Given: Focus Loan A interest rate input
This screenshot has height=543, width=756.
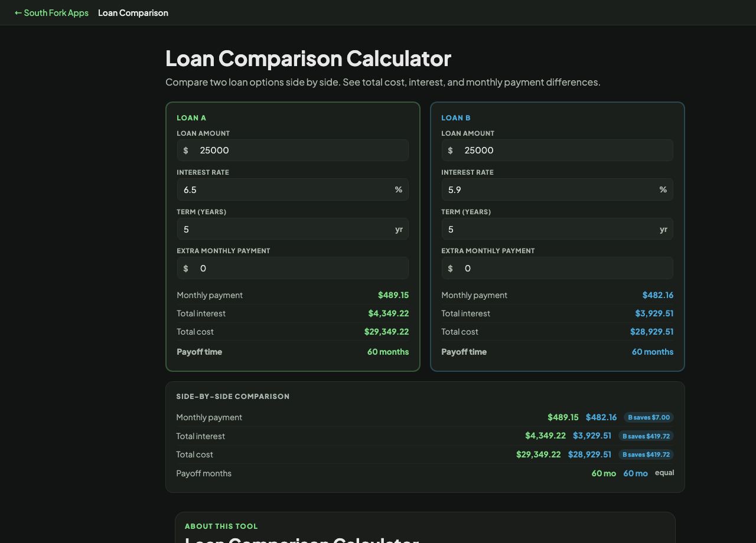Looking at the screenshot, I should [x=292, y=189].
